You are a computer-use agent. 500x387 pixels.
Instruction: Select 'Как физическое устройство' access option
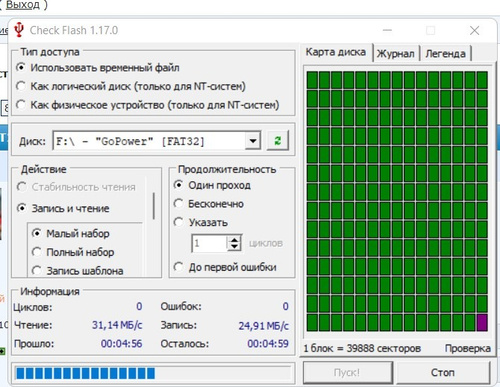(147, 105)
